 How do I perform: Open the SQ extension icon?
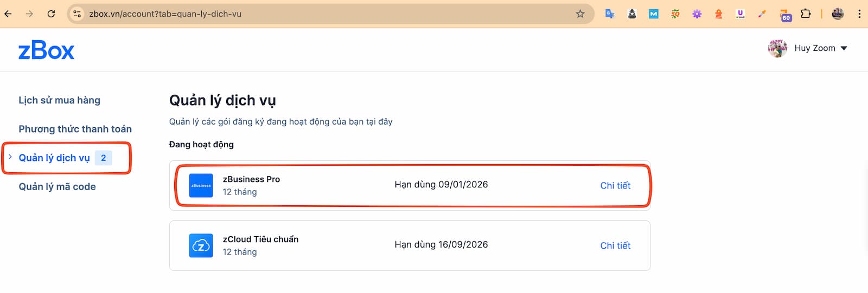tap(675, 14)
